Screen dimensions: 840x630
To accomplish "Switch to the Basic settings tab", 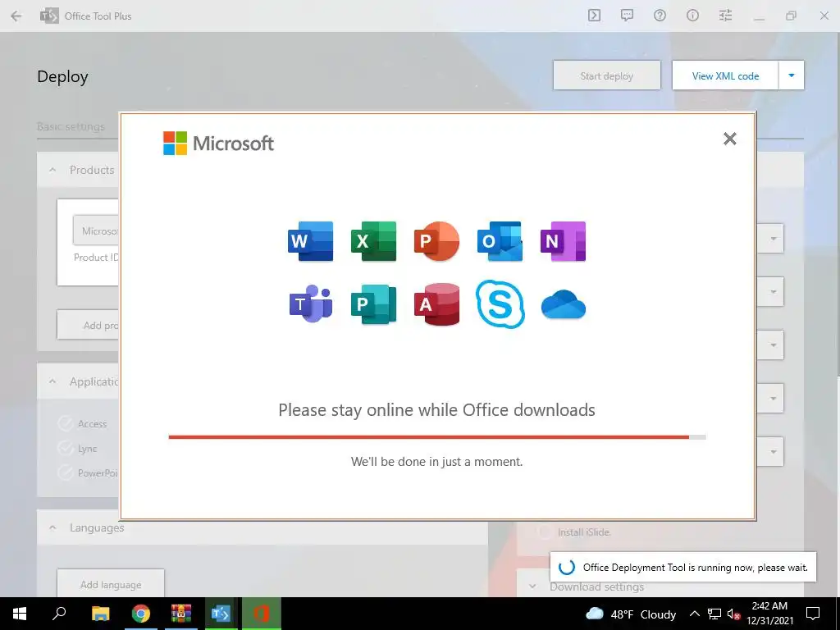I will (x=71, y=126).
